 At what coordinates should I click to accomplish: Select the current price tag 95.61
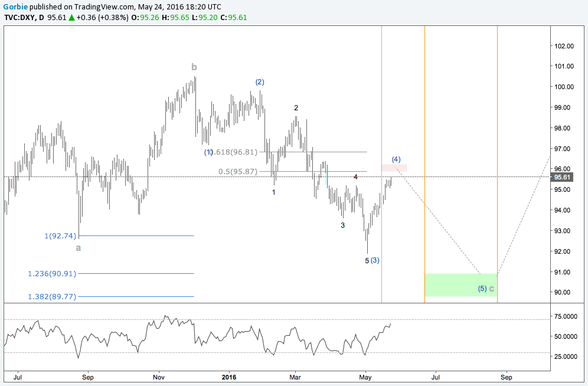tap(562, 177)
